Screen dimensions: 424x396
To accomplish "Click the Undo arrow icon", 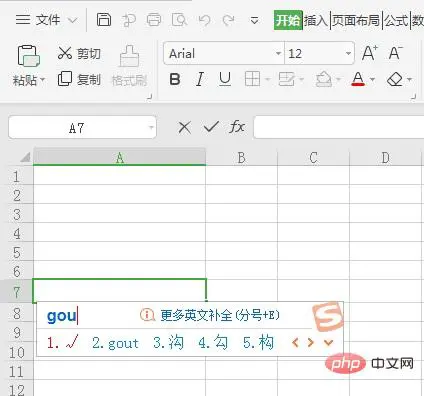I will tap(204, 20).
